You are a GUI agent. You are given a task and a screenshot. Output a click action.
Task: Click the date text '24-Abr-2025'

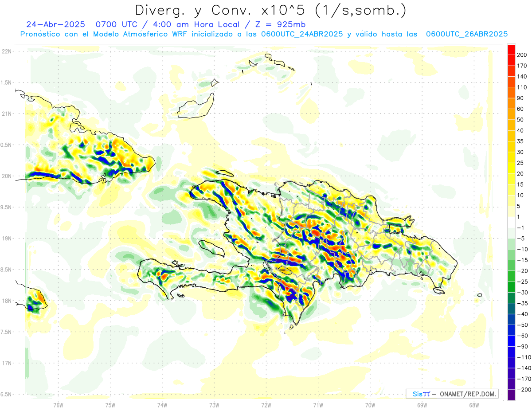click(x=55, y=24)
